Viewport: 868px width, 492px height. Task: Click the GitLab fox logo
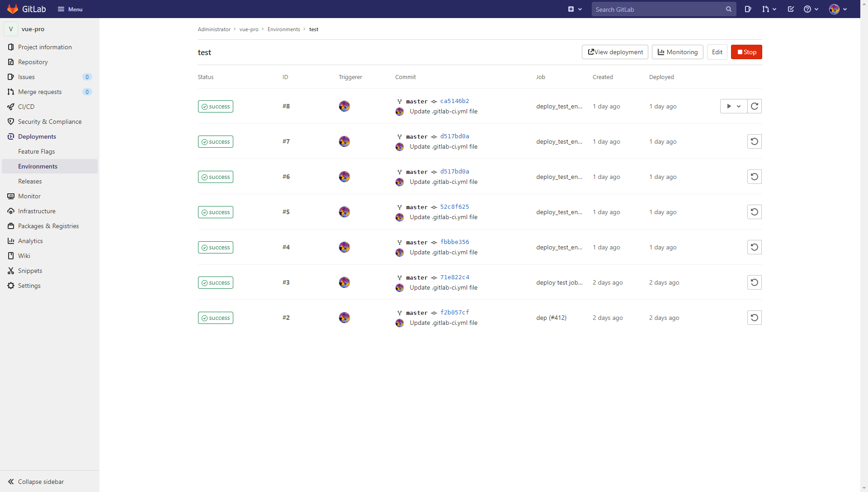13,9
